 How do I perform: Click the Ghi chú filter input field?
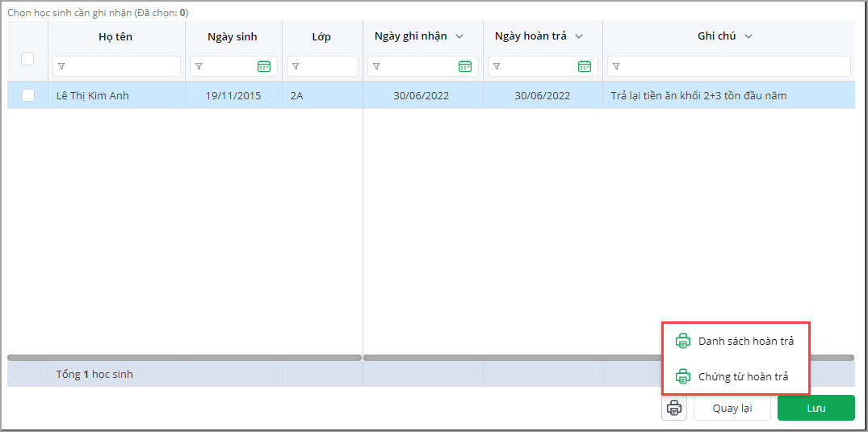pos(729,66)
